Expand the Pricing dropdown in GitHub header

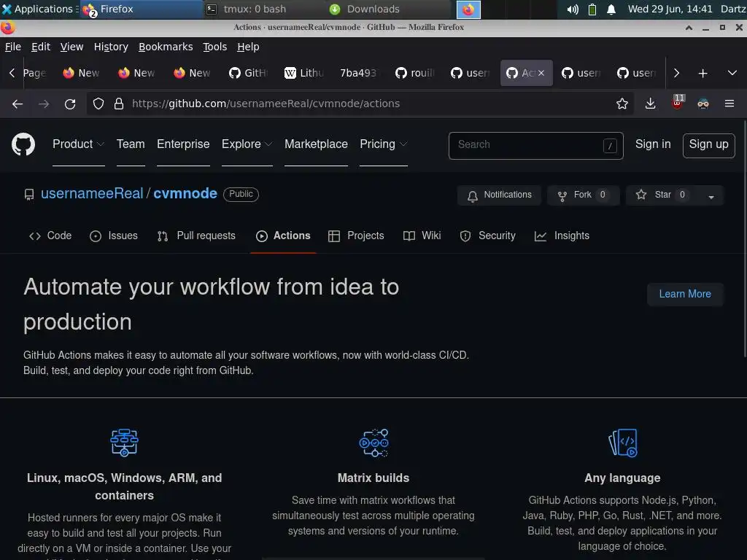(x=384, y=144)
